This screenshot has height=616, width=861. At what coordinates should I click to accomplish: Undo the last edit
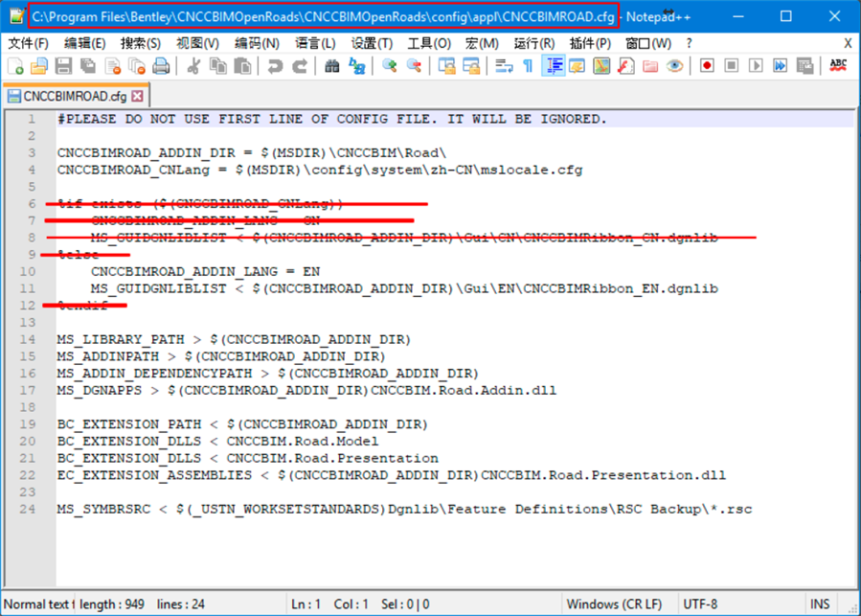(x=275, y=66)
